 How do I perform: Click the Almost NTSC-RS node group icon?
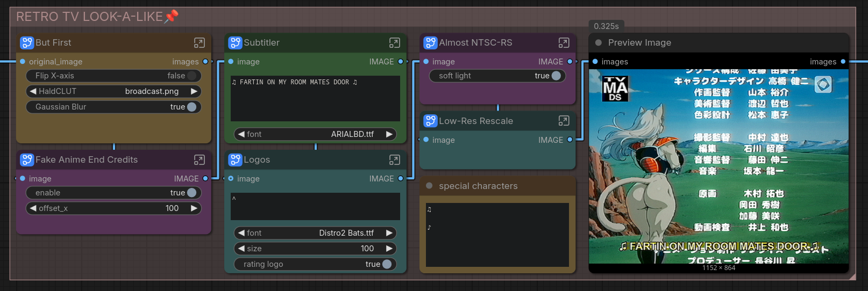(x=430, y=43)
